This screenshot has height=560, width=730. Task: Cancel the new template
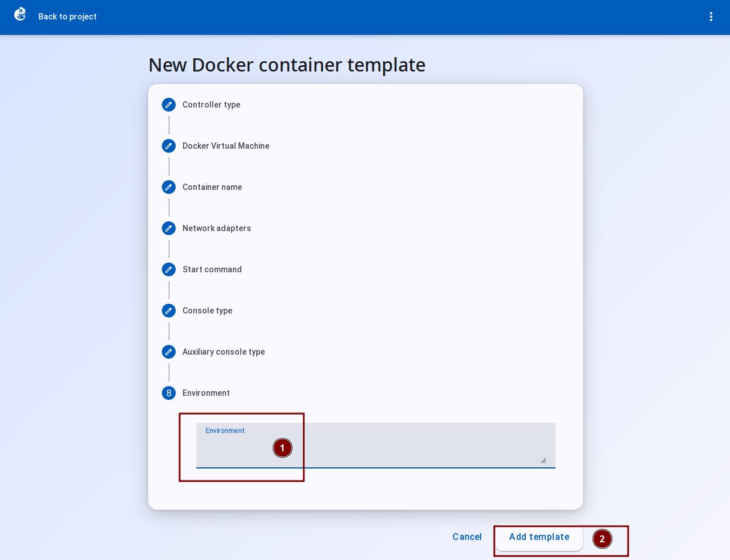pyautogui.click(x=467, y=537)
